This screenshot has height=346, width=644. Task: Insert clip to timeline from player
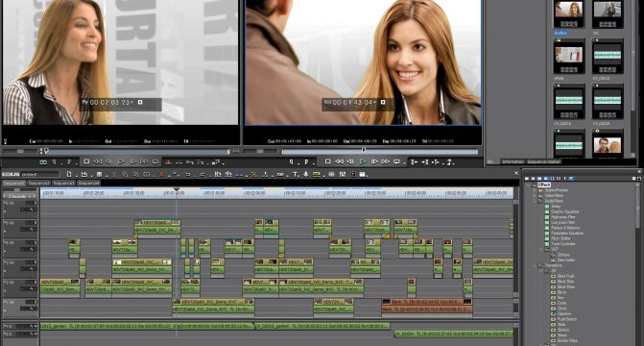coord(168,162)
